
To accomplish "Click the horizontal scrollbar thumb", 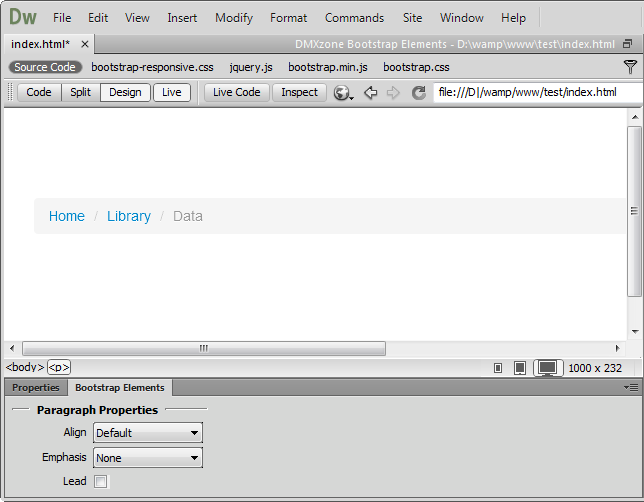I will [x=204, y=349].
